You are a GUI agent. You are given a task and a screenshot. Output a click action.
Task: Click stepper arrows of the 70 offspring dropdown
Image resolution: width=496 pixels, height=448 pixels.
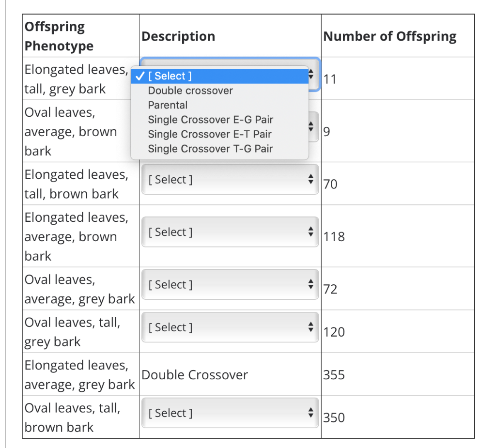coord(311,179)
